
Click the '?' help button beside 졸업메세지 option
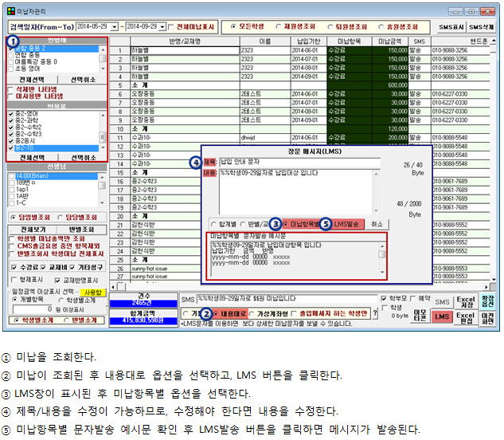coord(375,313)
